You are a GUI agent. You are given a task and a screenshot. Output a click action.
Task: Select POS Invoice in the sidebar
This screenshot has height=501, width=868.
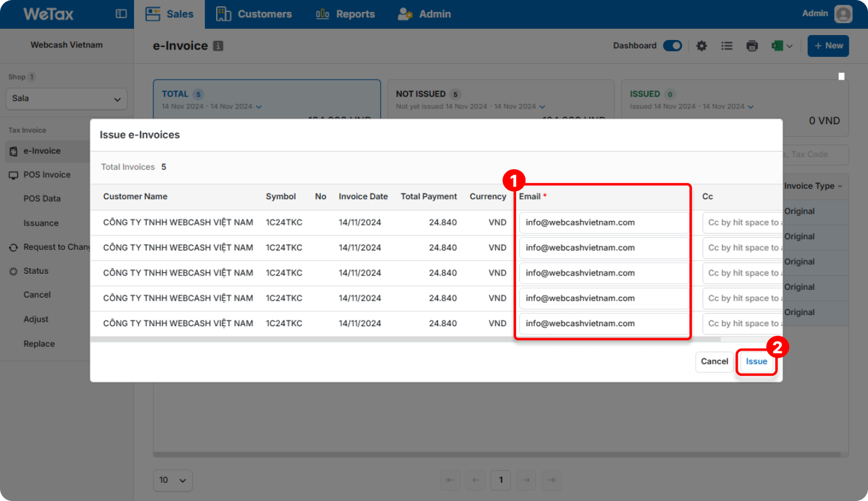[47, 175]
